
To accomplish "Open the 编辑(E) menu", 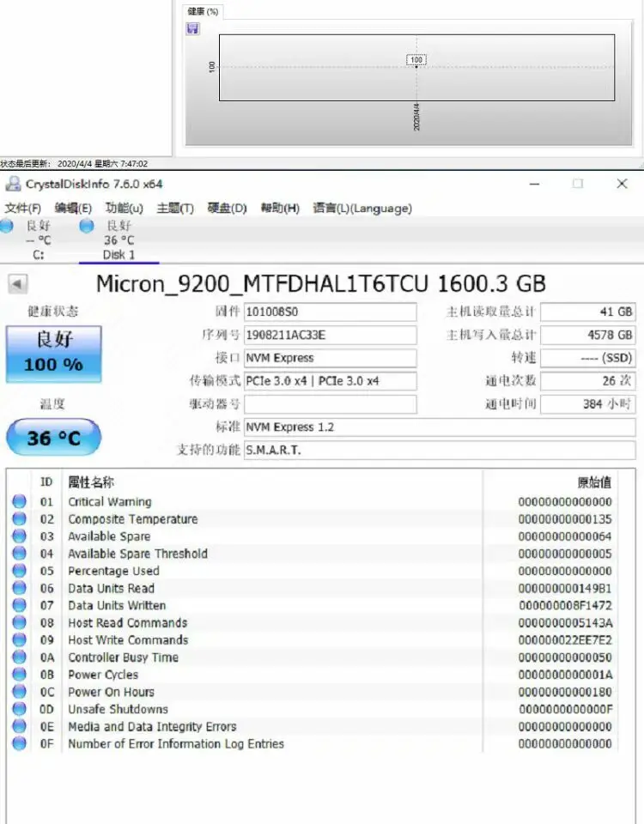I will coord(73,208).
